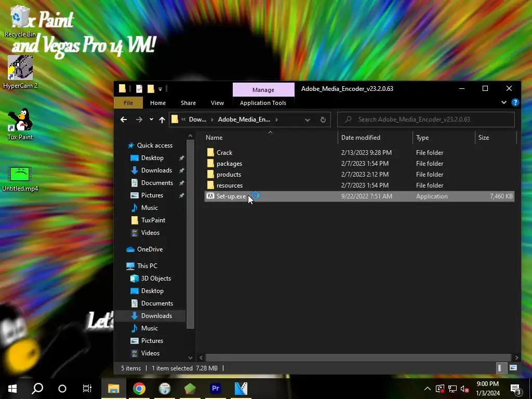Image resolution: width=532 pixels, height=399 pixels.
Task: Click the Dow... breadcrumb in address bar
Action: [197, 119]
